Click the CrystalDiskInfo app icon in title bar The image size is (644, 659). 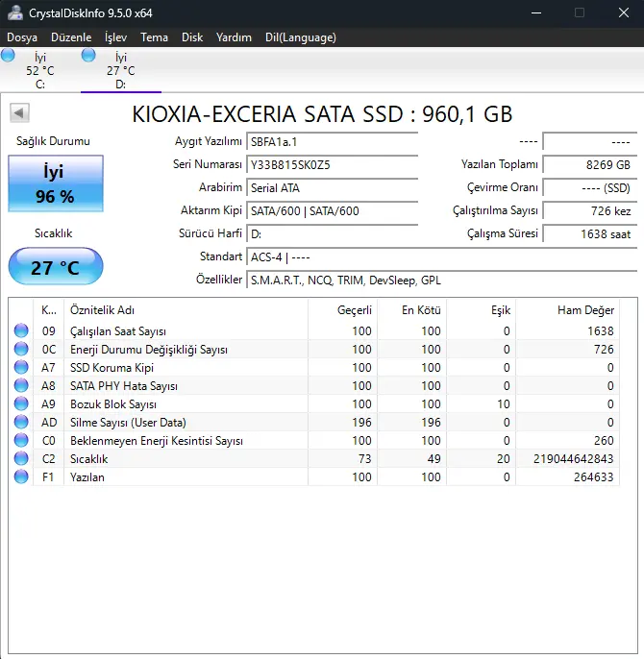pos(15,12)
